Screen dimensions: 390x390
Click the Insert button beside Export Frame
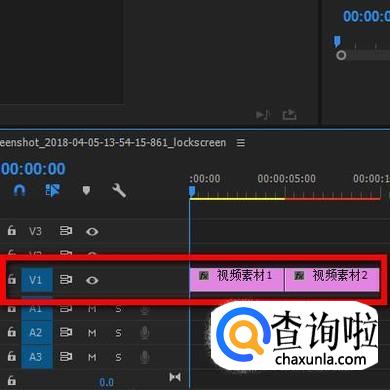tap(263, 115)
